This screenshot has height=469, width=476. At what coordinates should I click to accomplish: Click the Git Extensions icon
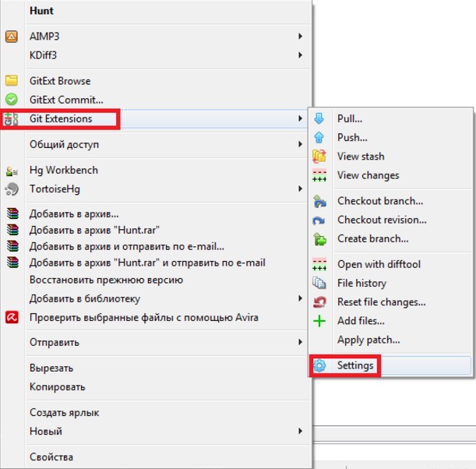(11, 119)
